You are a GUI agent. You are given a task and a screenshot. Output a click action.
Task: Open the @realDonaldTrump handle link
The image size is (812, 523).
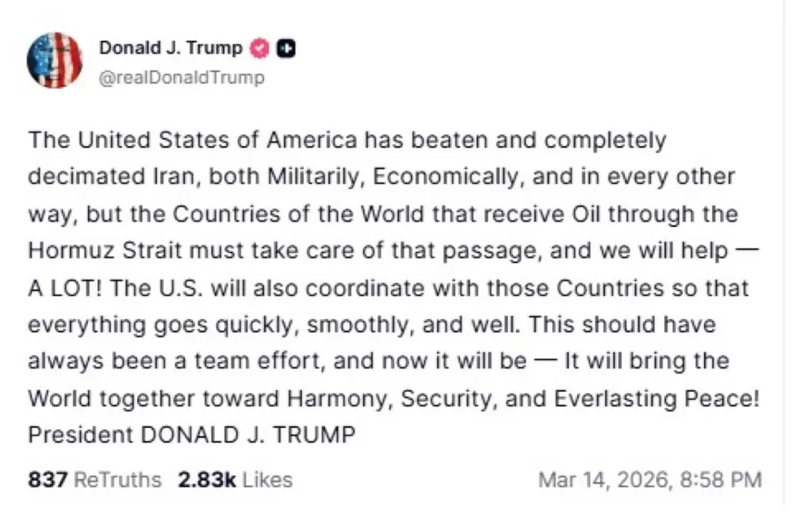point(182,78)
